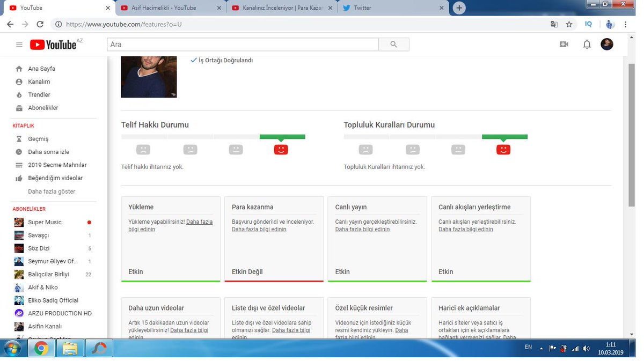Open Chrome from the taskbar
644x361 pixels.
[41, 349]
